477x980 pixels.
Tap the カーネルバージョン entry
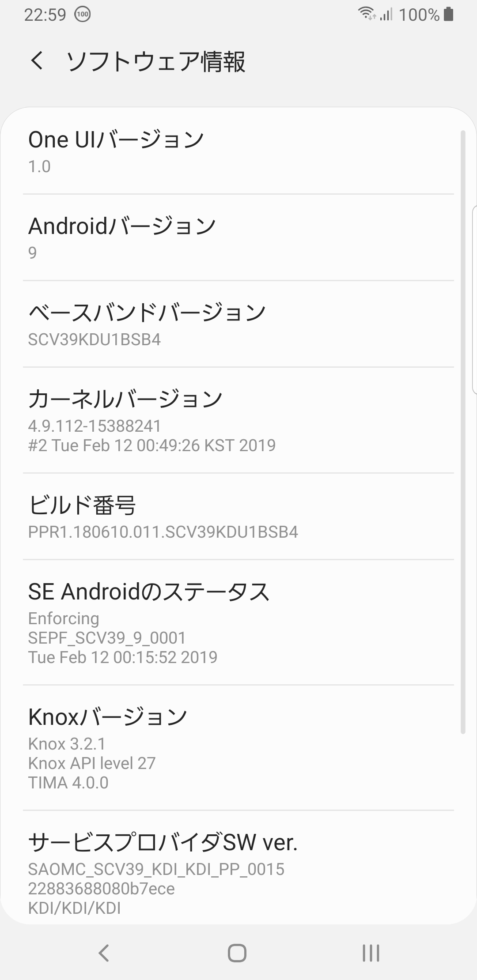coord(238,420)
